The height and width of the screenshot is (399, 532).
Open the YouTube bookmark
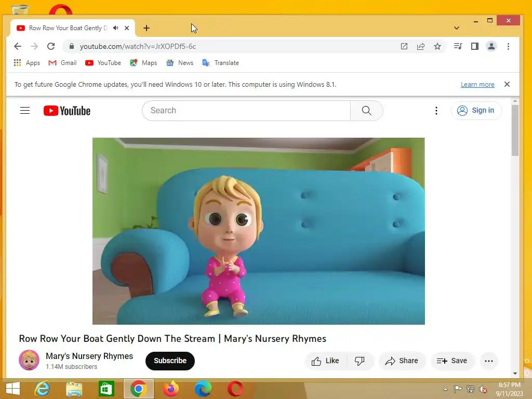coord(103,63)
